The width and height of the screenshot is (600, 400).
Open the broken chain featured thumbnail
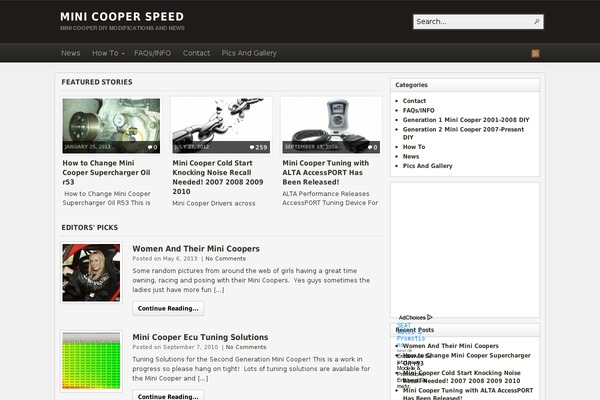221,126
